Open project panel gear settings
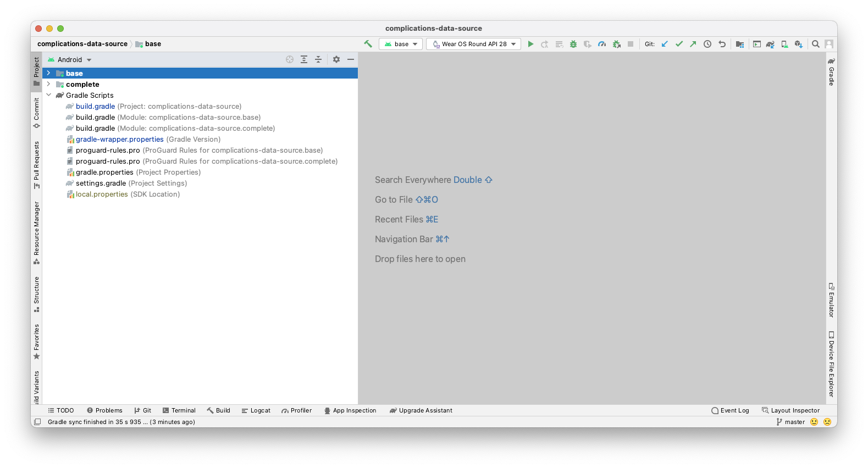Viewport: 868px width, 468px height. pyautogui.click(x=336, y=59)
